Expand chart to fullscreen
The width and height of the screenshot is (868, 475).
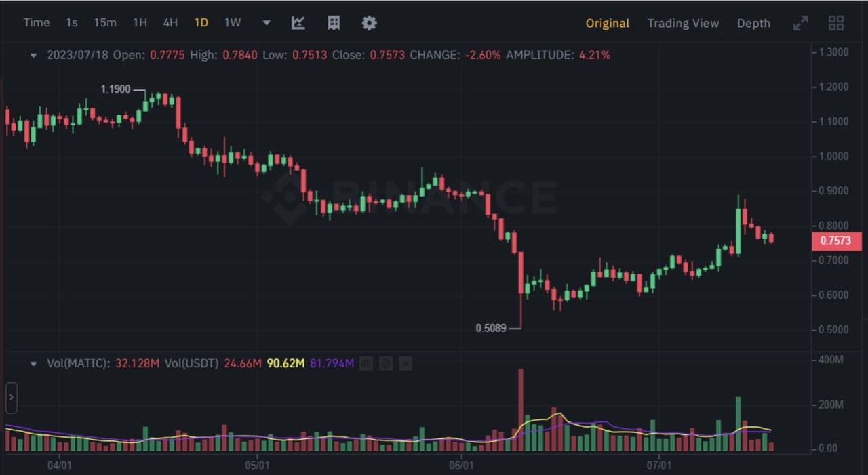pyautogui.click(x=800, y=23)
